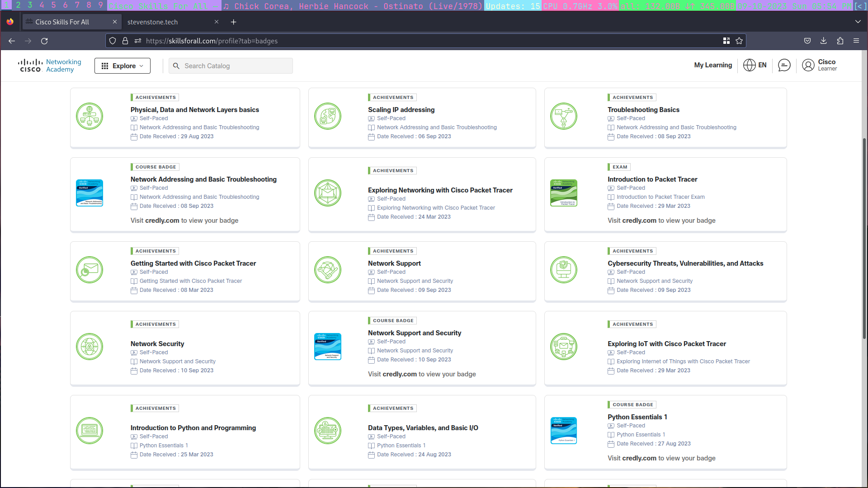The width and height of the screenshot is (868, 488).
Task: Click the now-playing Chick Corea music block
Action: pyautogui.click(x=353, y=6)
